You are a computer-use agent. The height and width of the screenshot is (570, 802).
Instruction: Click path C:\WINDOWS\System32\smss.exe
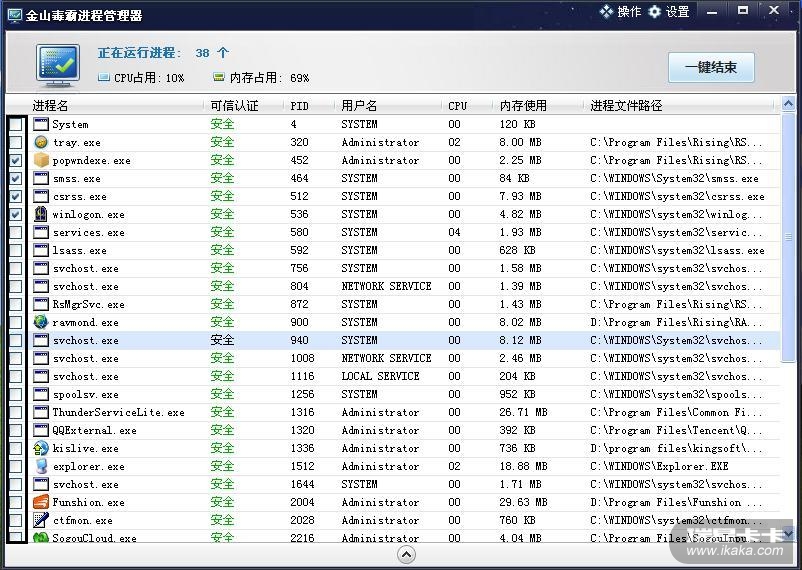[674, 179]
